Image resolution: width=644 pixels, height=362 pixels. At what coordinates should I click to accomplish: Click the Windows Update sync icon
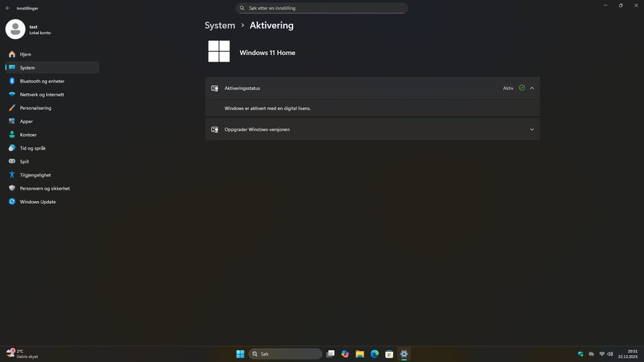12,202
